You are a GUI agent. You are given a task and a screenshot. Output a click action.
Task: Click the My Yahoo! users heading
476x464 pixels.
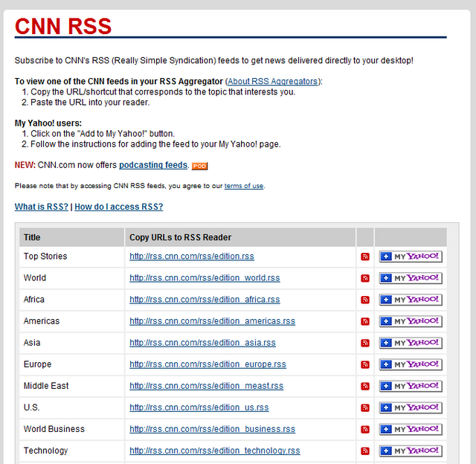point(48,123)
